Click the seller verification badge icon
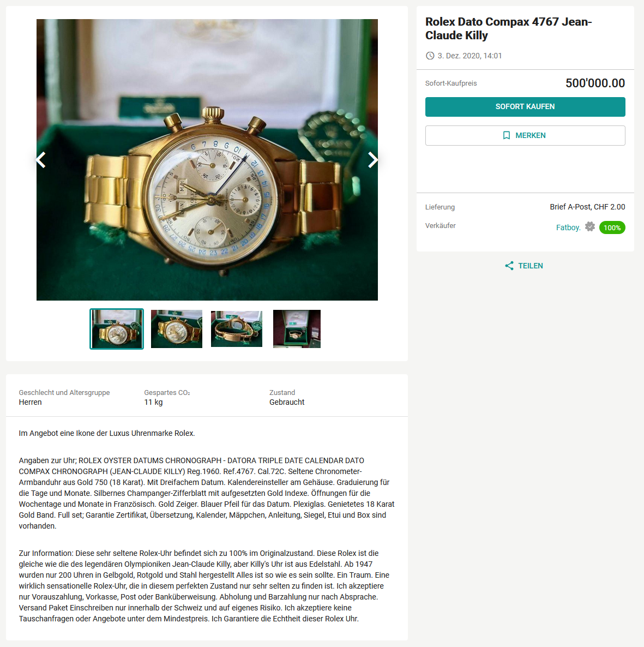This screenshot has width=644, height=647. (590, 226)
